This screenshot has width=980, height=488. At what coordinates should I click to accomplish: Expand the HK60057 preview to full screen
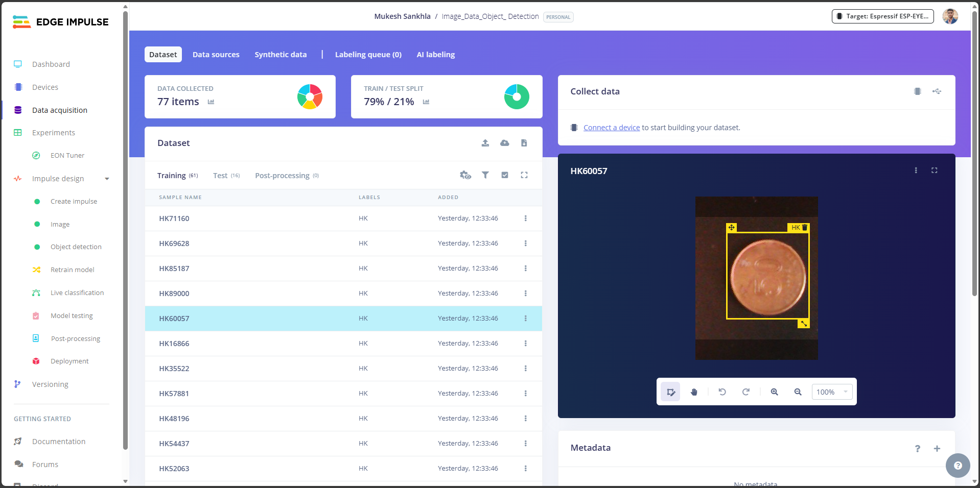[x=935, y=170]
